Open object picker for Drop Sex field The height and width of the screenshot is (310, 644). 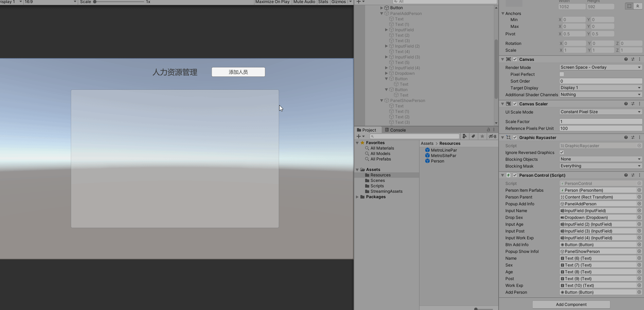639,218
